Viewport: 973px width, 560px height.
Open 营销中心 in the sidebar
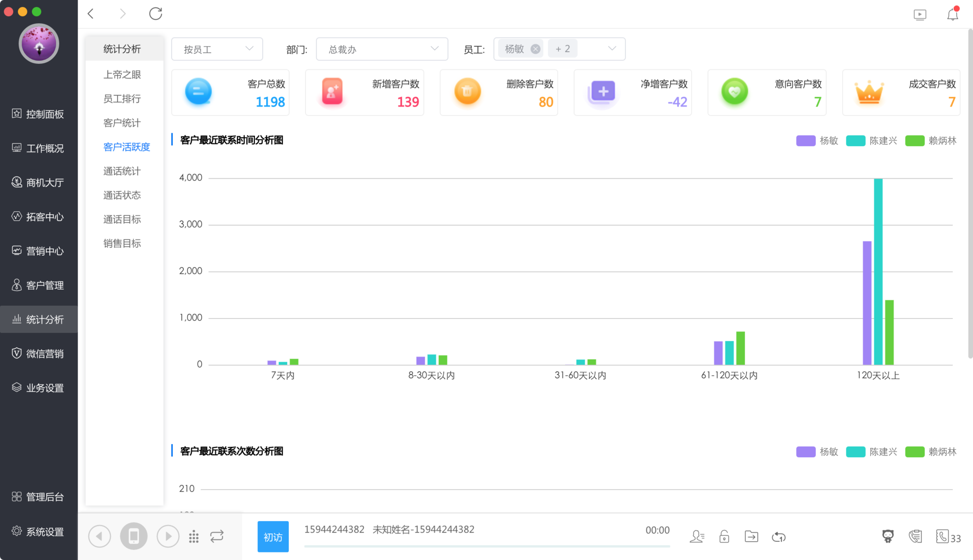[x=39, y=251]
